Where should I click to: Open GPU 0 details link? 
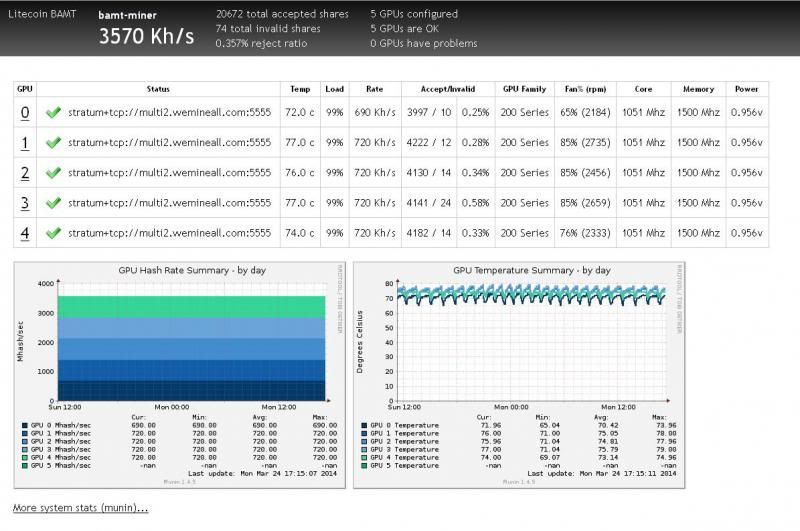click(x=24, y=113)
